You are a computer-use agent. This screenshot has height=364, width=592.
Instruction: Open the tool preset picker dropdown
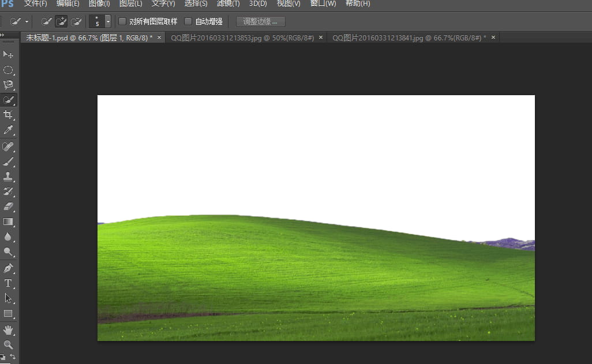[27, 22]
